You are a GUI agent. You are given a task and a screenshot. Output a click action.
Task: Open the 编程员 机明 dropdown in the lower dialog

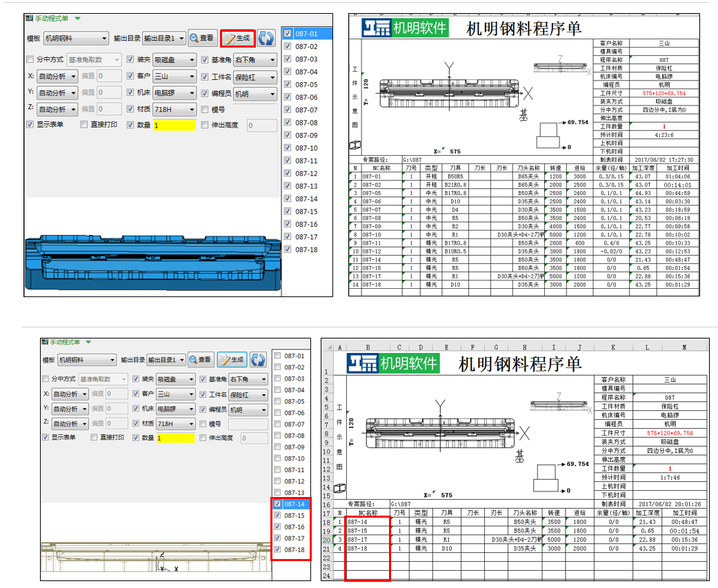(248, 409)
